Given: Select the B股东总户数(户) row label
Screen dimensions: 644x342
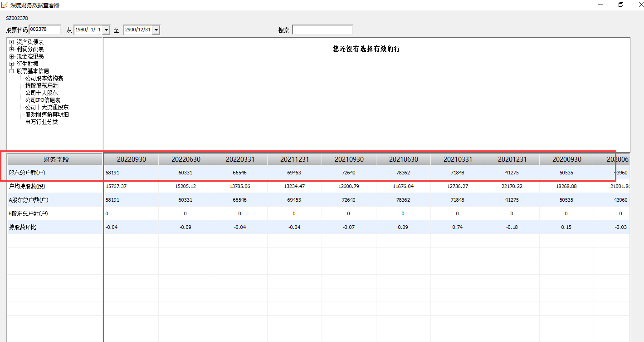Looking at the screenshot, I should pyautogui.click(x=29, y=213).
